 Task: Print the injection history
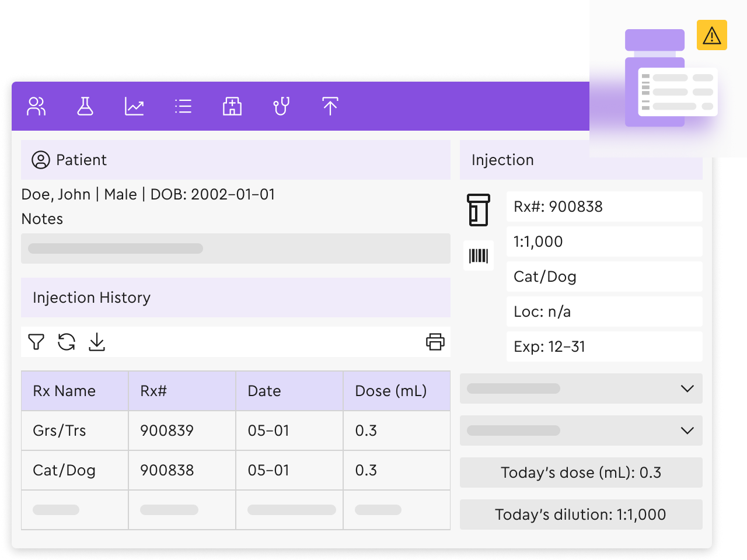435,342
